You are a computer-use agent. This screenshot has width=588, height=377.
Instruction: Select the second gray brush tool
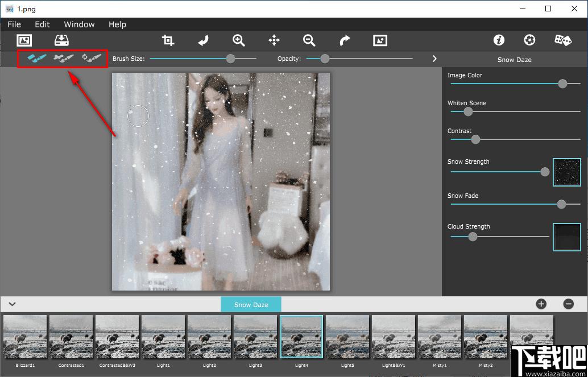point(63,58)
